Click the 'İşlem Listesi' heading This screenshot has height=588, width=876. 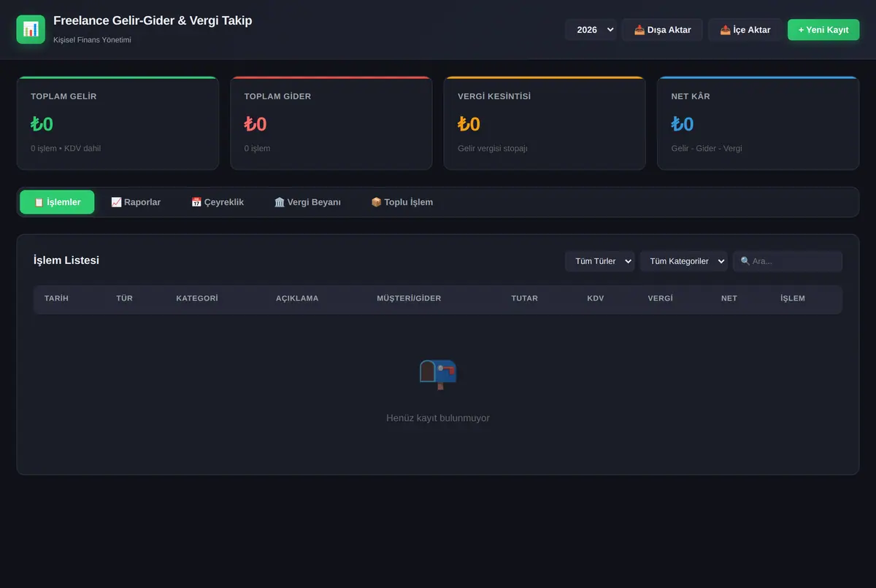pyautogui.click(x=66, y=260)
